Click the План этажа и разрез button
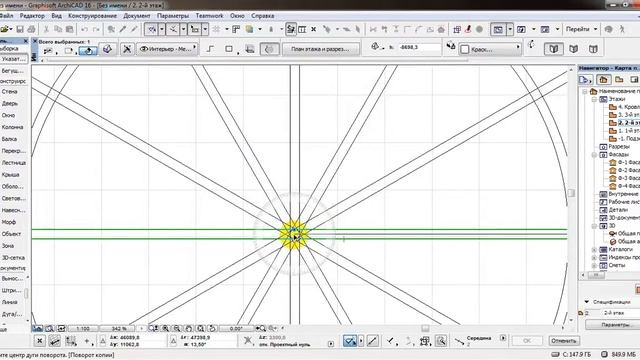 tap(320, 49)
